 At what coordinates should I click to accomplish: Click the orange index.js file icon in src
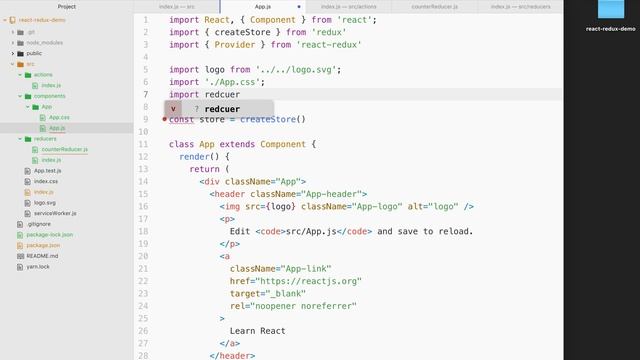[27, 192]
